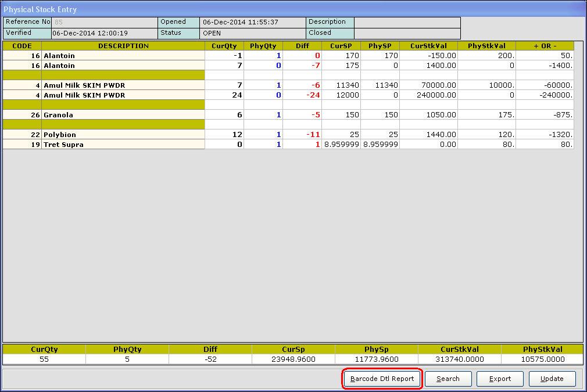Select the Granola row description
Screen dimensions: 587x392
(123, 115)
